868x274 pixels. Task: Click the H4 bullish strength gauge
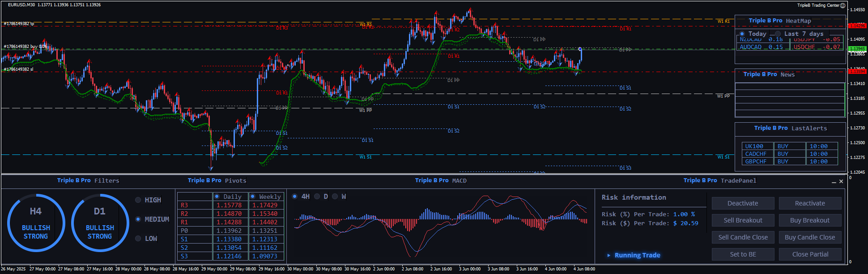tap(36, 223)
